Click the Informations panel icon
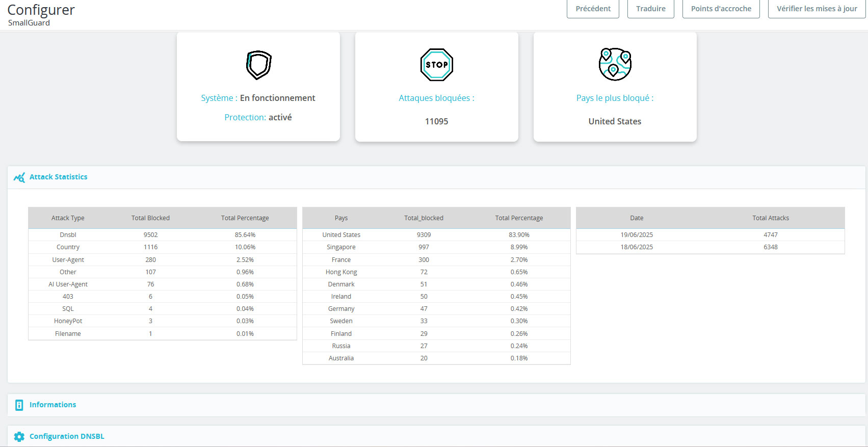 click(x=19, y=405)
